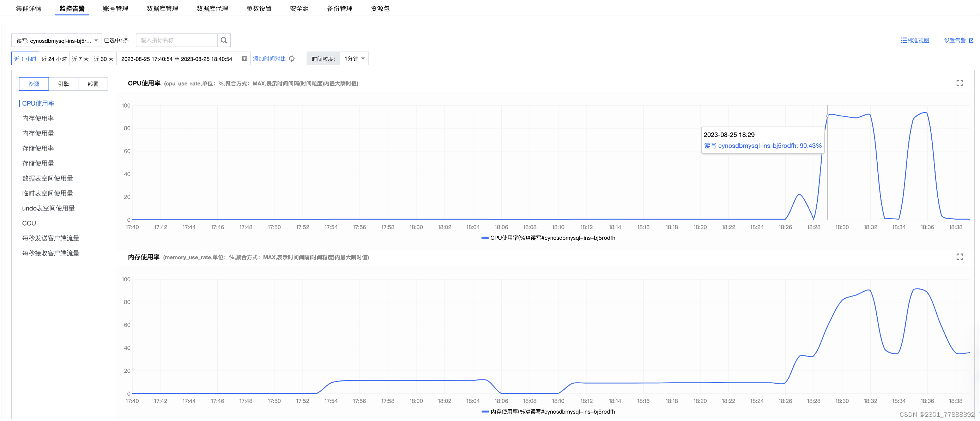Toggle CPU使用率 legend series visibility
980x421 pixels.
[548, 238]
